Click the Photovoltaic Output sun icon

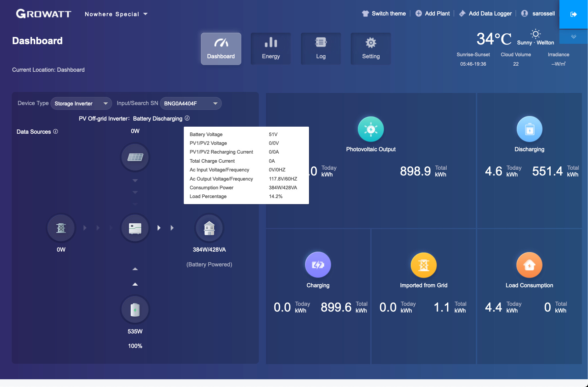[x=371, y=129]
